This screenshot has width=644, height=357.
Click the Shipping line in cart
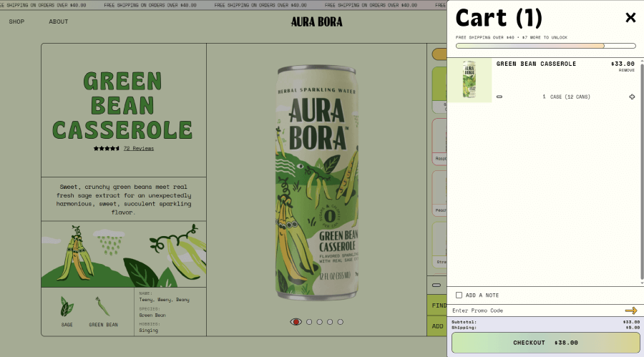545,328
